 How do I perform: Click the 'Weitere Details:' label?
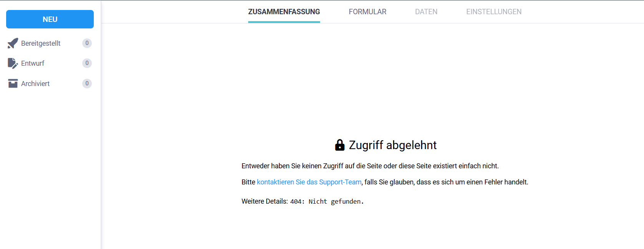264,201
